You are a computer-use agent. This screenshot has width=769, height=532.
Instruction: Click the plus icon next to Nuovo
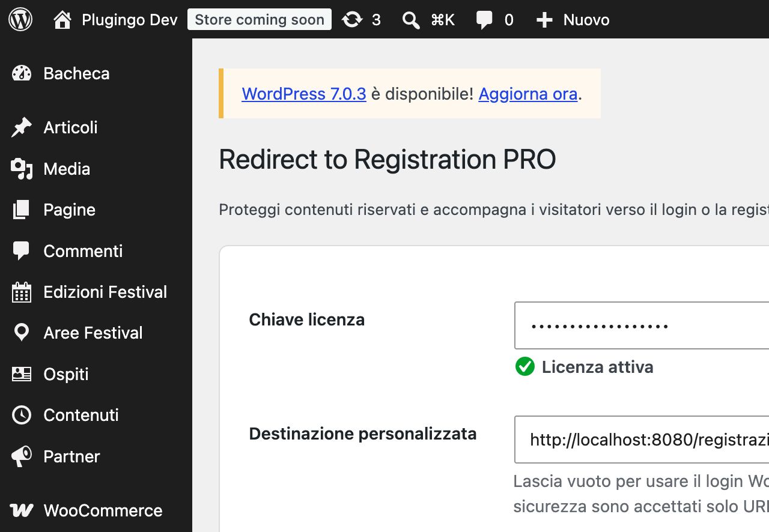pos(544,20)
